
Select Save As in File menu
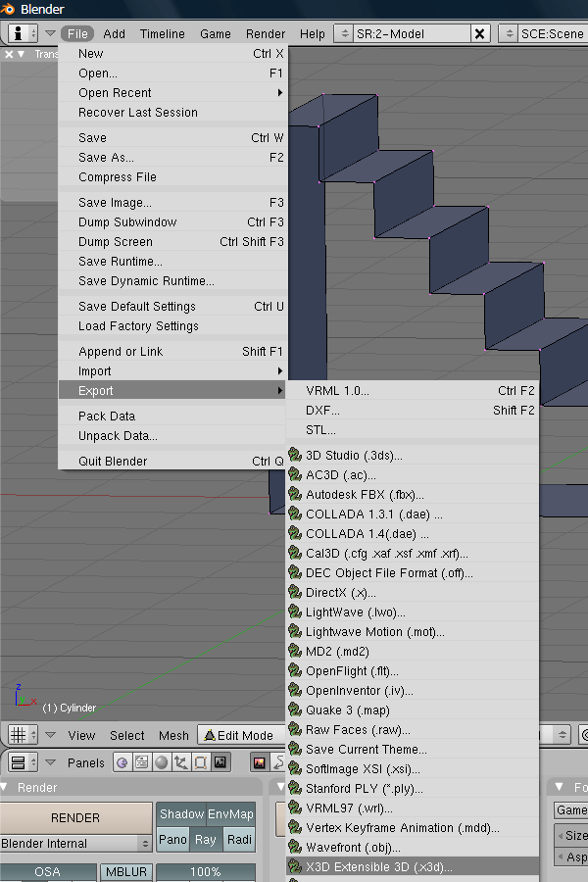click(x=172, y=158)
